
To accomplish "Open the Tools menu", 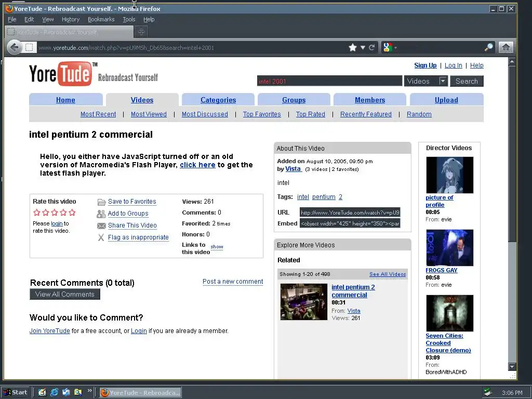I will (x=129, y=19).
